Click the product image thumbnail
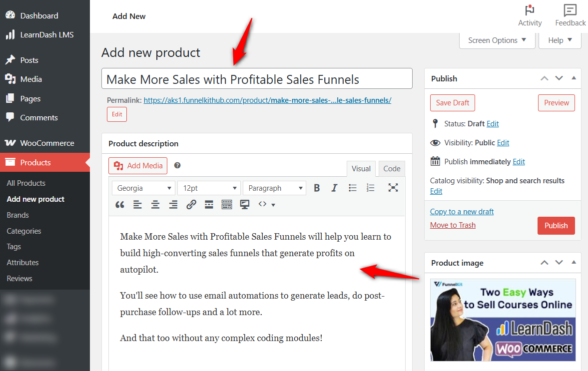 503,320
